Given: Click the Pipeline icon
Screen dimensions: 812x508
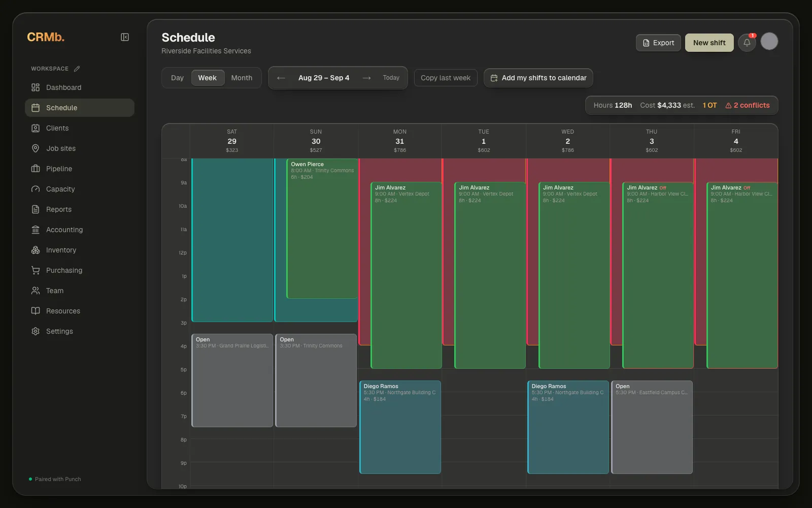Looking at the screenshot, I should coord(36,169).
